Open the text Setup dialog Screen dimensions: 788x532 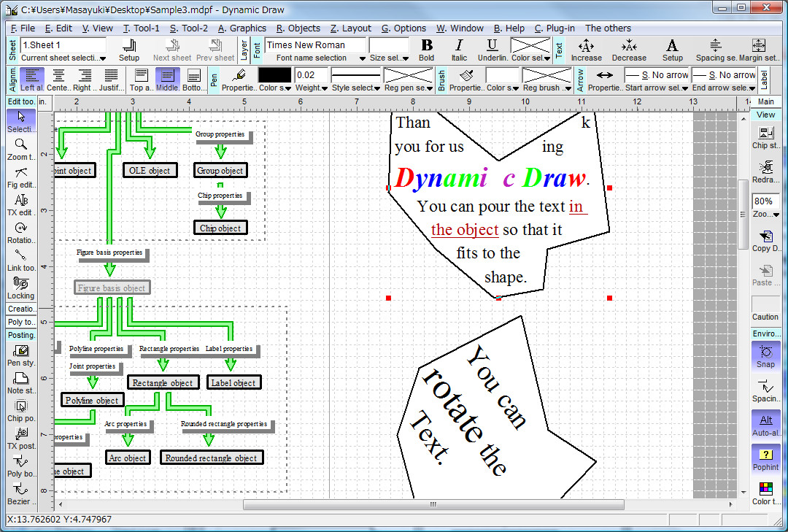tap(673, 50)
